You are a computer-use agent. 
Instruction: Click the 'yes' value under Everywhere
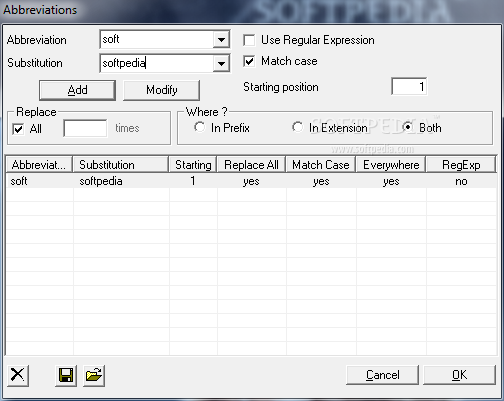click(391, 181)
